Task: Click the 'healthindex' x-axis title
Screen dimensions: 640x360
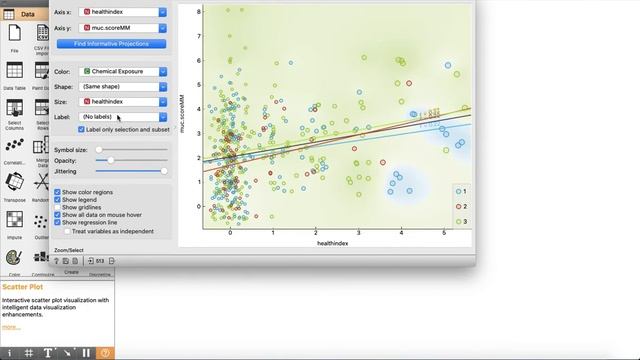Action: point(333,243)
